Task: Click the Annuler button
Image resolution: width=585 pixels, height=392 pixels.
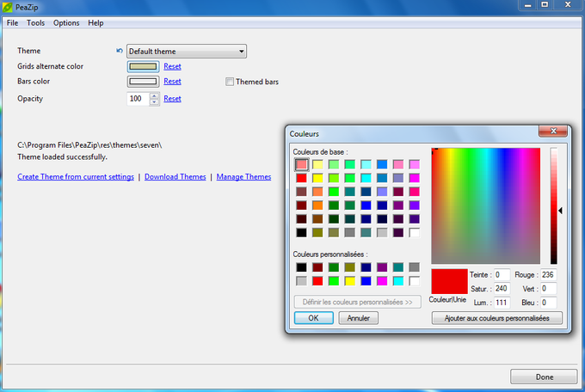Action: (358, 318)
